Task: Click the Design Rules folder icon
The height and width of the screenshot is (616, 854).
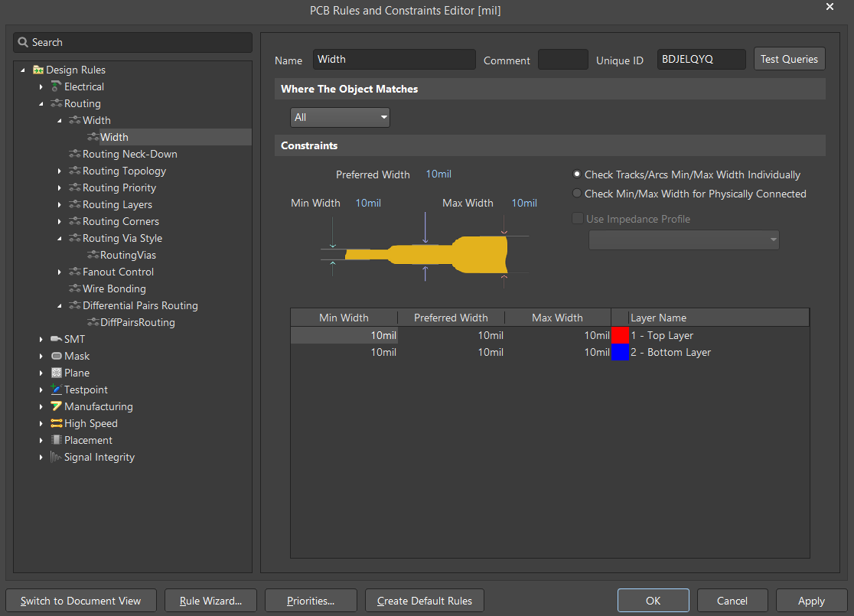Action: pos(38,70)
